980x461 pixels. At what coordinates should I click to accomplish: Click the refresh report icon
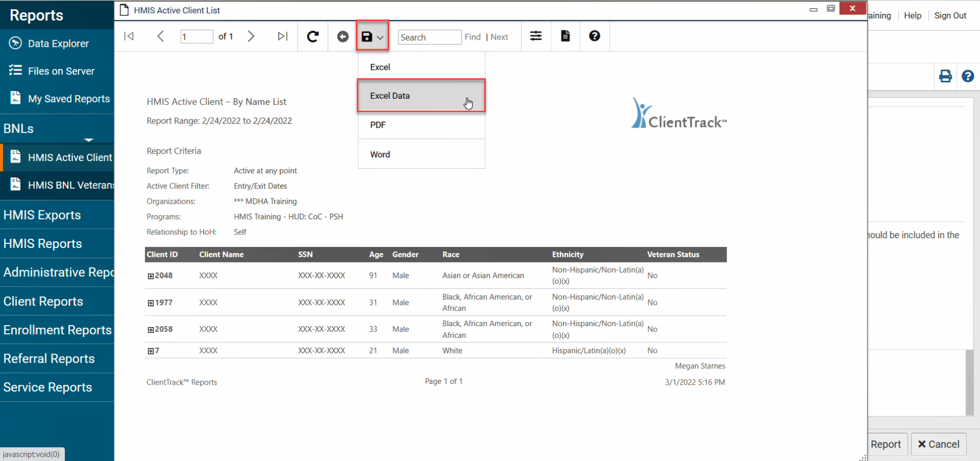(313, 37)
